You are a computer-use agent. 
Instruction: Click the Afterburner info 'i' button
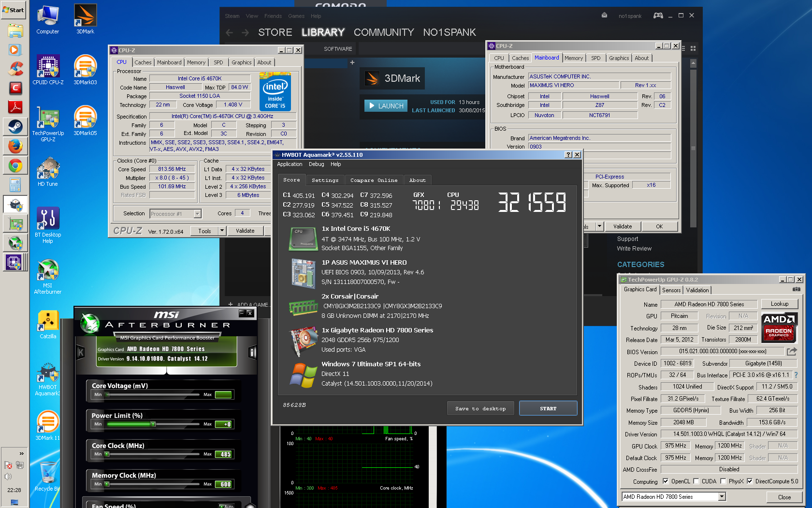click(252, 352)
